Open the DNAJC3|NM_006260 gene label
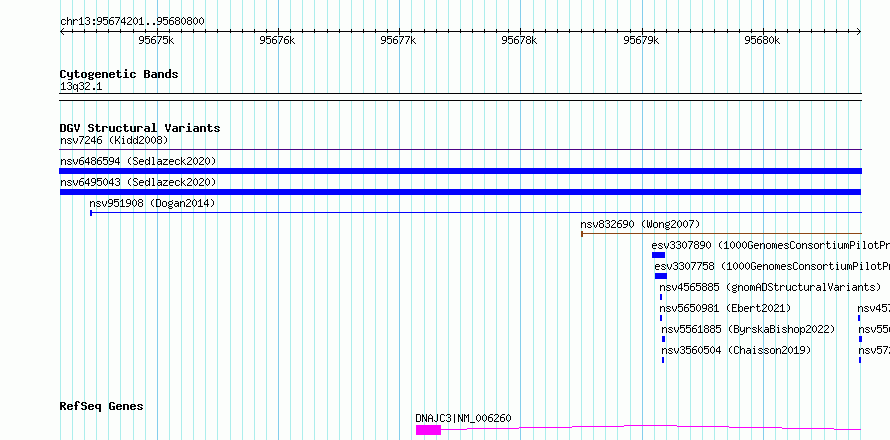Viewport: 890px width, 440px height. 463,418
